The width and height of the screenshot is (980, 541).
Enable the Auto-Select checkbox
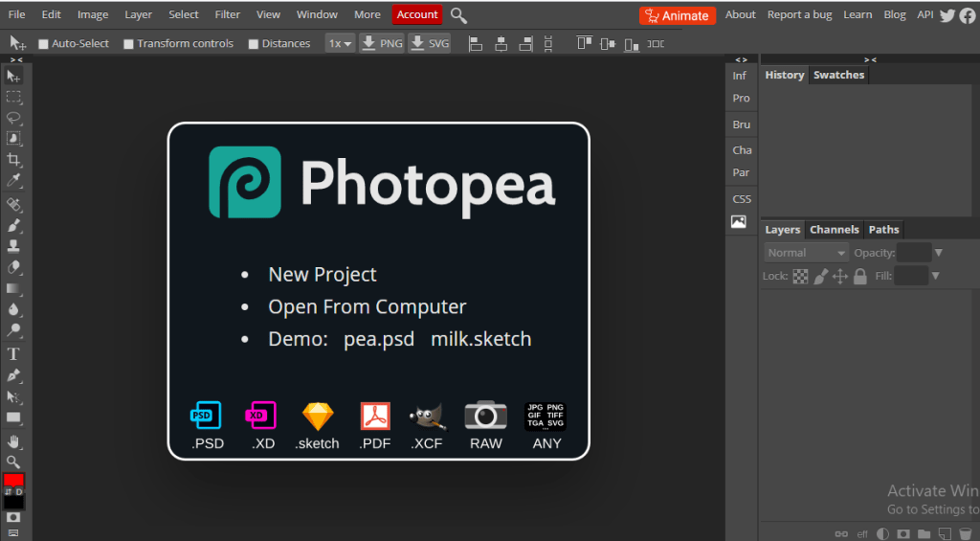43,44
